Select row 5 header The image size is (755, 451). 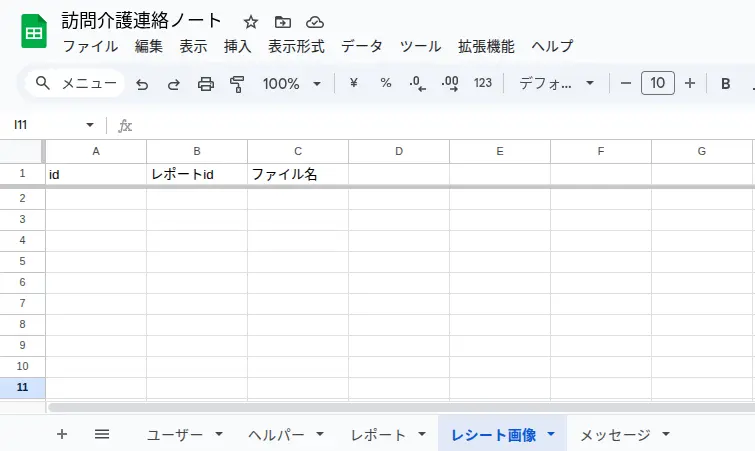click(x=22, y=261)
